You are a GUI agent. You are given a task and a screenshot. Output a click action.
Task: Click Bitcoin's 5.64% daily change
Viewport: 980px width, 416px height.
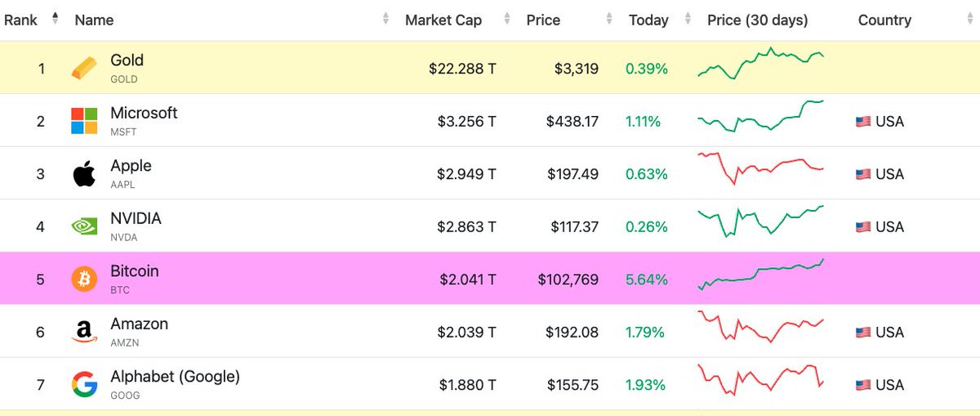click(x=647, y=280)
